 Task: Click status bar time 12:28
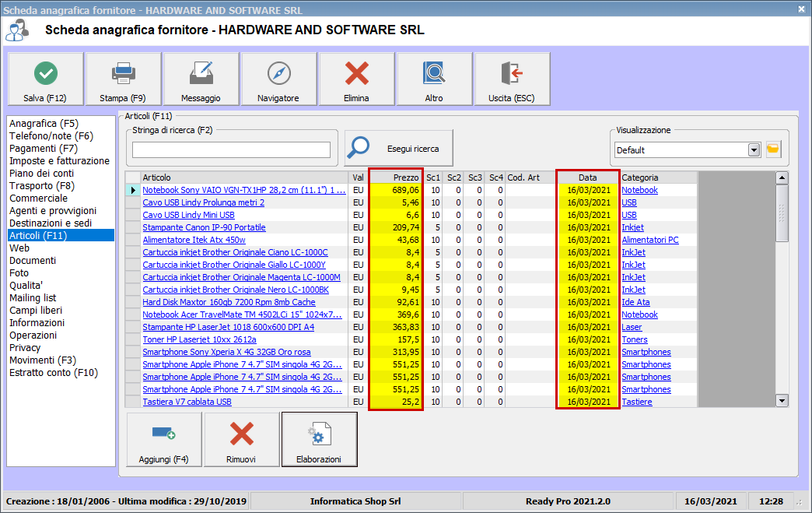tap(771, 501)
